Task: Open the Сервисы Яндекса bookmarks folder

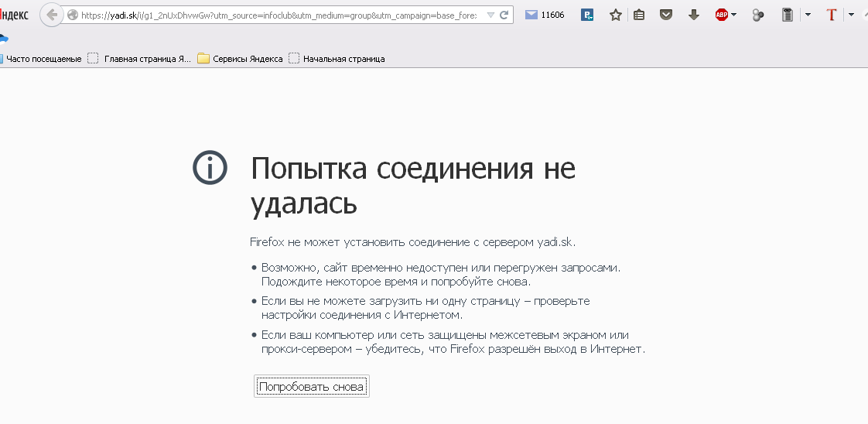Action: point(241,59)
